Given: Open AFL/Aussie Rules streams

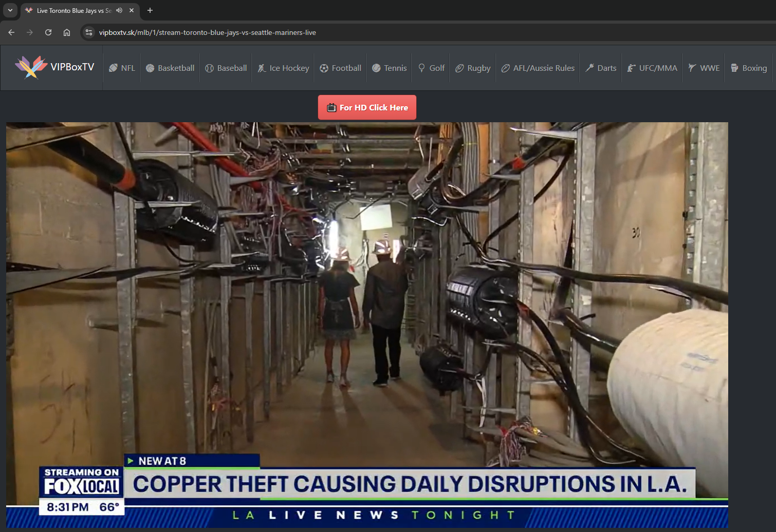Looking at the screenshot, I should [x=538, y=68].
